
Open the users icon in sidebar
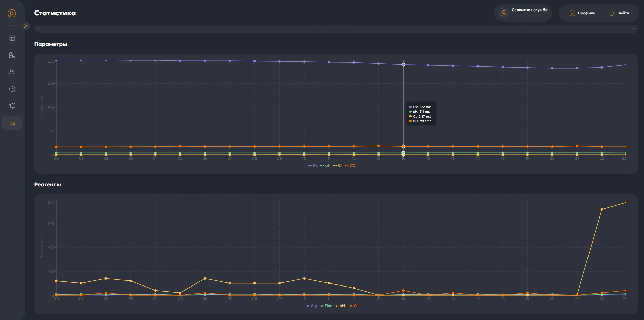(12, 72)
